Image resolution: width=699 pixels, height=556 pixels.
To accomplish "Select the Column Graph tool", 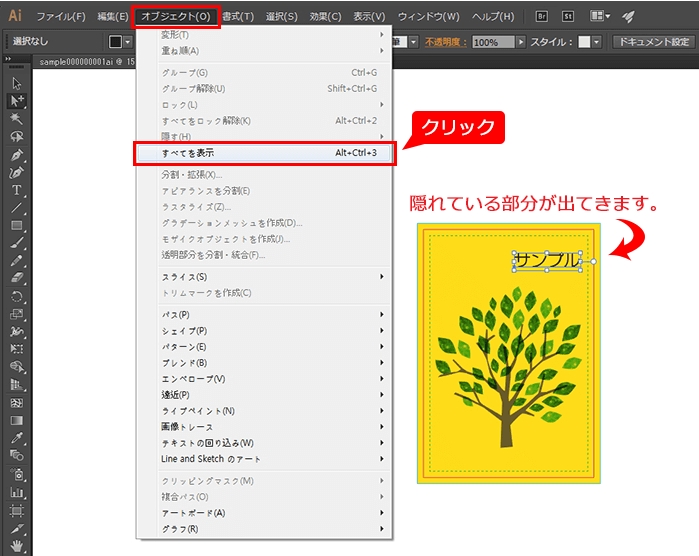I will tap(16, 492).
